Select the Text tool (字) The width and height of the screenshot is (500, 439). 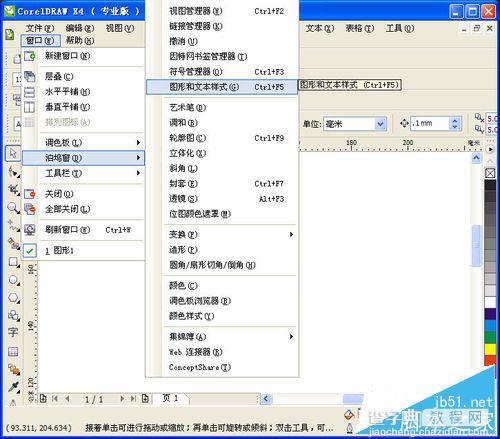tap(13, 332)
